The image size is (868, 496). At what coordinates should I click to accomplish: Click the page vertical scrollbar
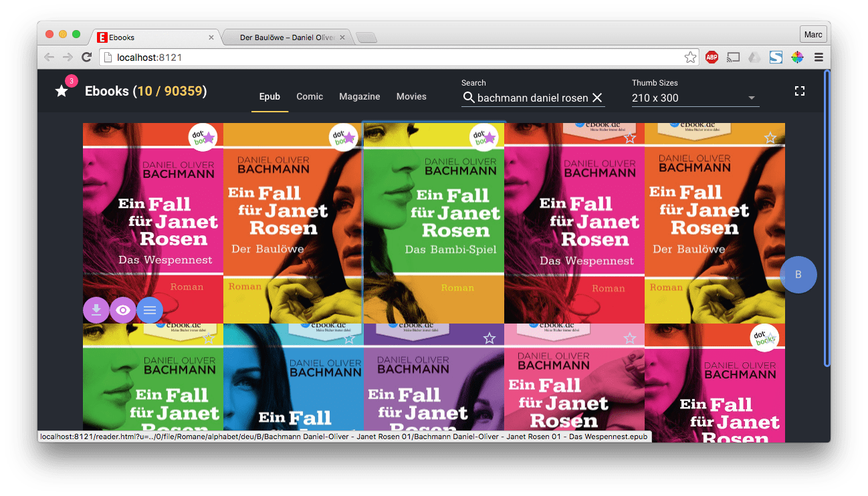click(x=827, y=218)
